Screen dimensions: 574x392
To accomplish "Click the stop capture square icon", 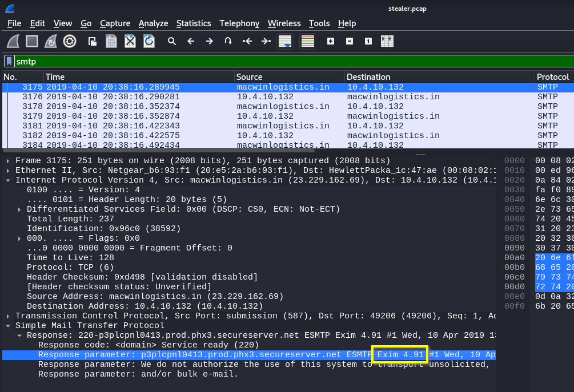I will (32, 41).
